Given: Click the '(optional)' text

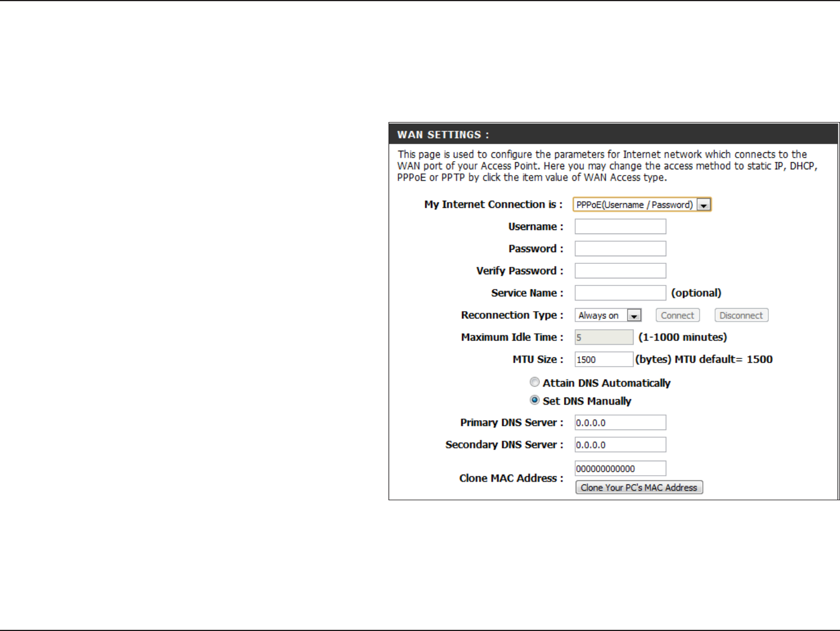Looking at the screenshot, I should coord(696,293).
